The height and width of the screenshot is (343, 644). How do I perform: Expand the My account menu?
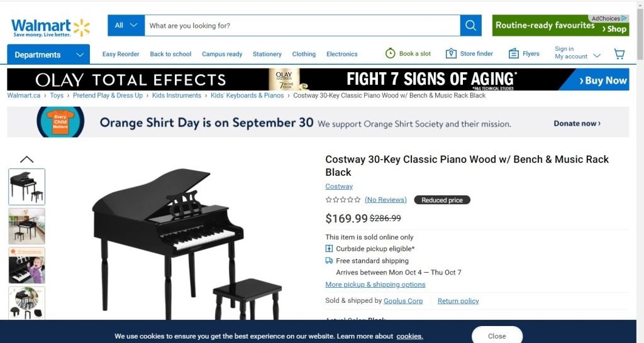577,53
